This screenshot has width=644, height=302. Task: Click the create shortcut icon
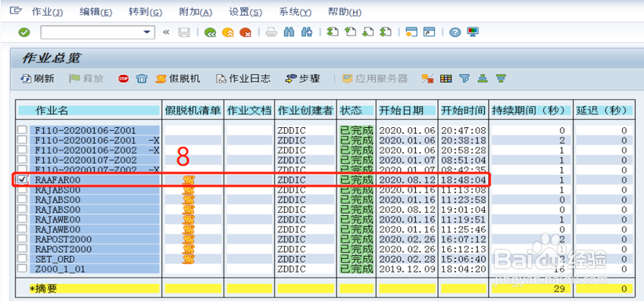coord(429,33)
